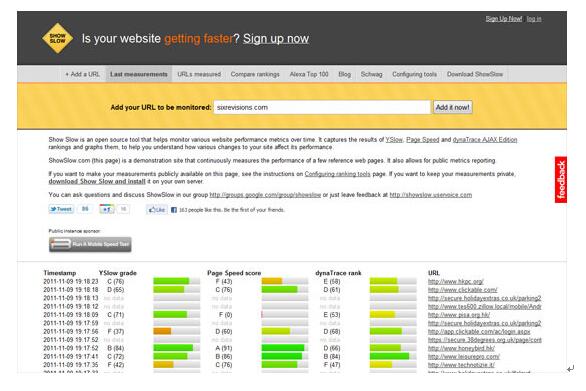Image resolution: width=586 pixels, height=391 pixels.
Task: Open the Configuring tools tab
Action: click(414, 74)
